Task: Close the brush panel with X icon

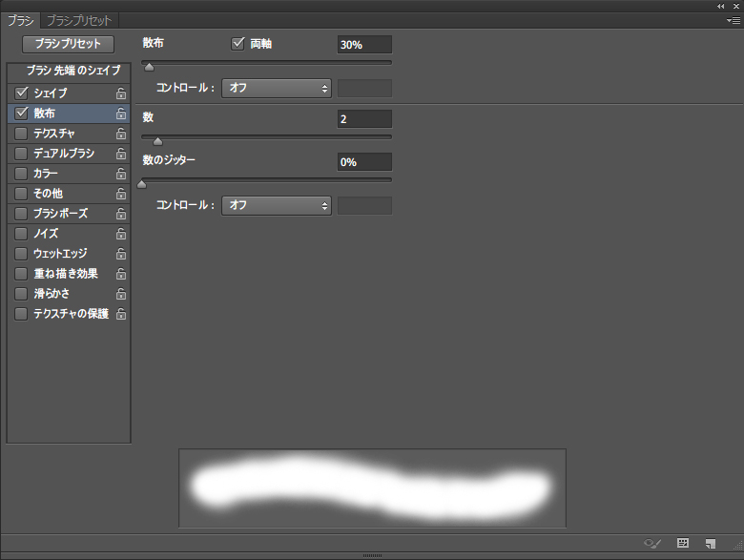Action: pos(736,6)
